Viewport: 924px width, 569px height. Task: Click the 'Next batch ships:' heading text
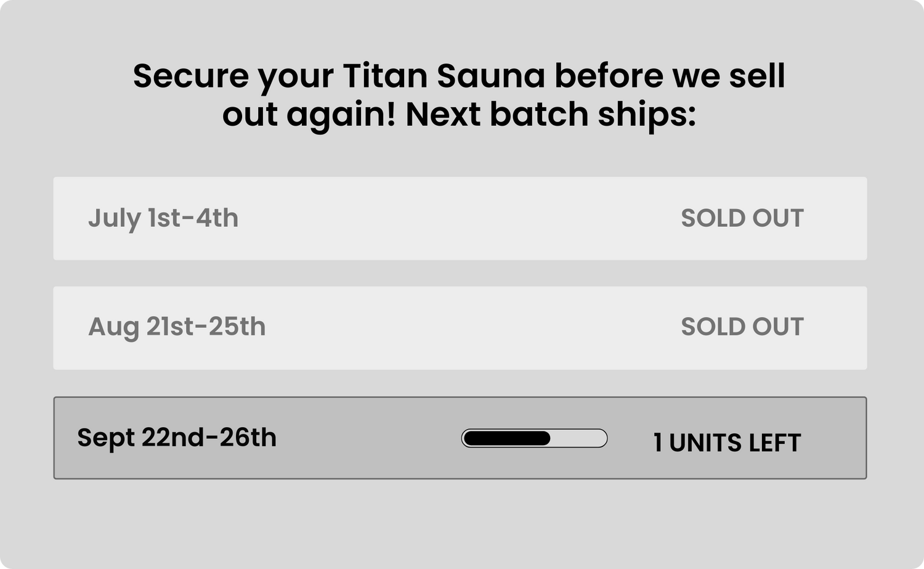click(x=551, y=115)
